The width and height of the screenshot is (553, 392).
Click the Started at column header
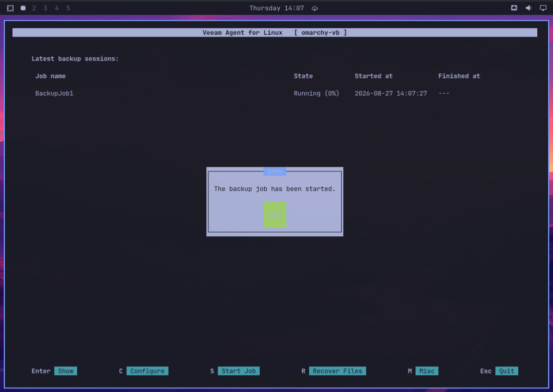click(373, 76)
